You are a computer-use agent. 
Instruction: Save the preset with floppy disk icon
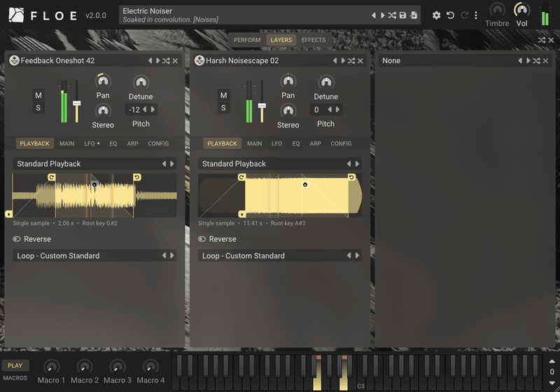coord(402,15)
